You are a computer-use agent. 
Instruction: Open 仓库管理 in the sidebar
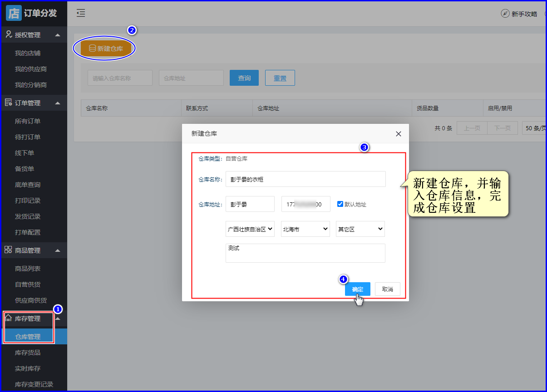[28, 337]
